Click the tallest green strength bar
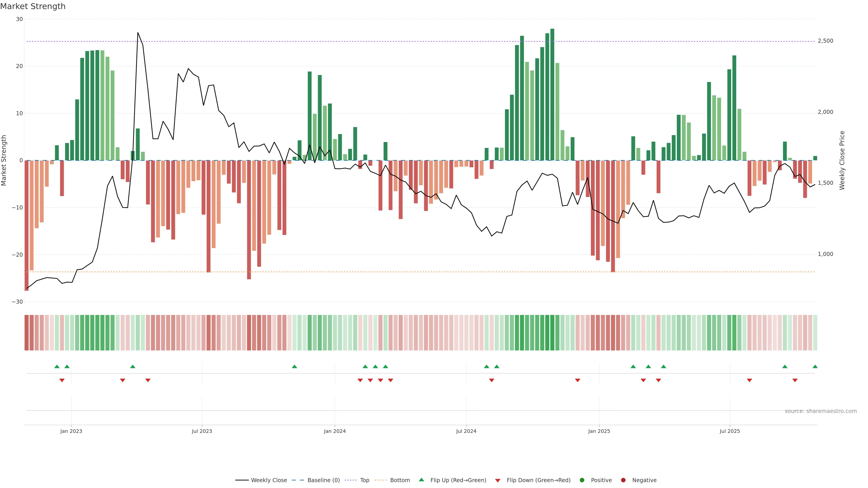The width and height of the screenshot is (868, 488). (x=552, y=94)
